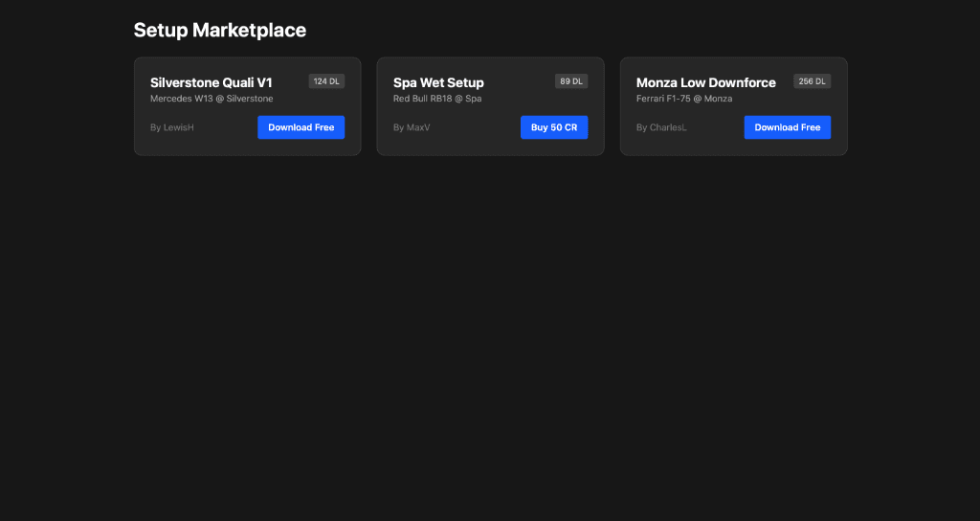Buy Spa Wet Setup for 50 CR
The width and height of the screenshot is (980, 521).
554,127
